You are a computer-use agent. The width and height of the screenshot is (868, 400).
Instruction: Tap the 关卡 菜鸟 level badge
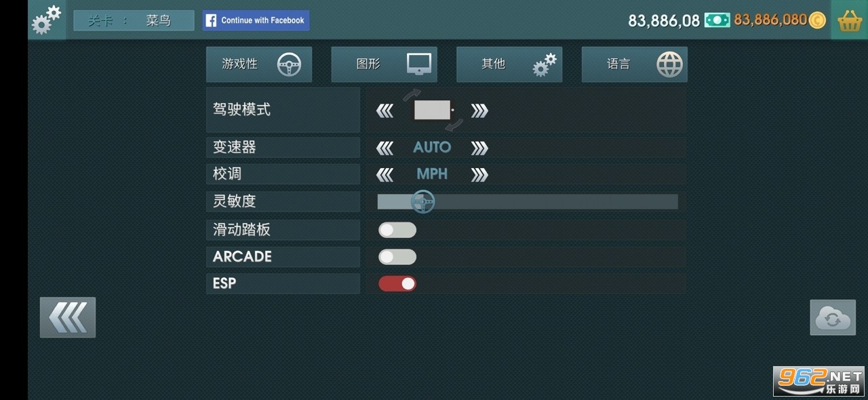click(x=134, y=20)
